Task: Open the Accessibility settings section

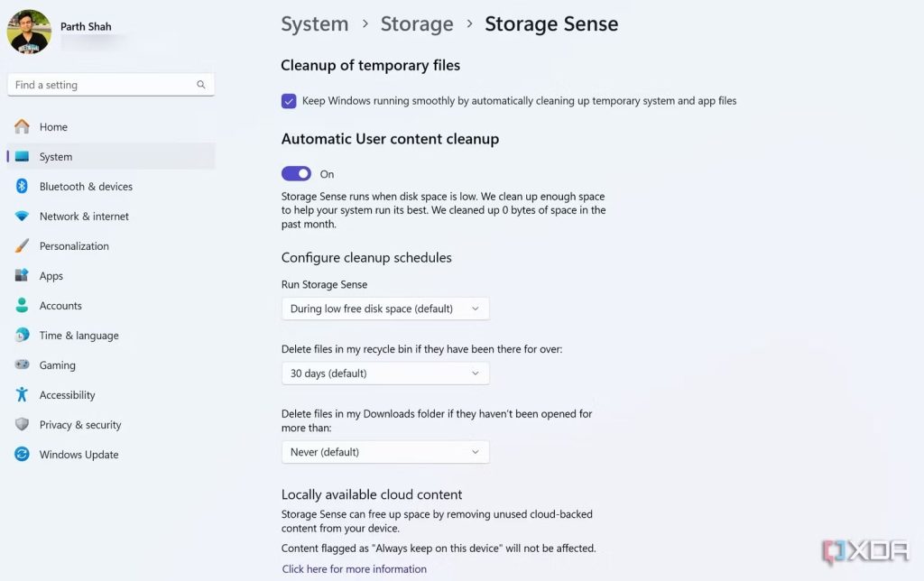Action: (x=67, y=395)
